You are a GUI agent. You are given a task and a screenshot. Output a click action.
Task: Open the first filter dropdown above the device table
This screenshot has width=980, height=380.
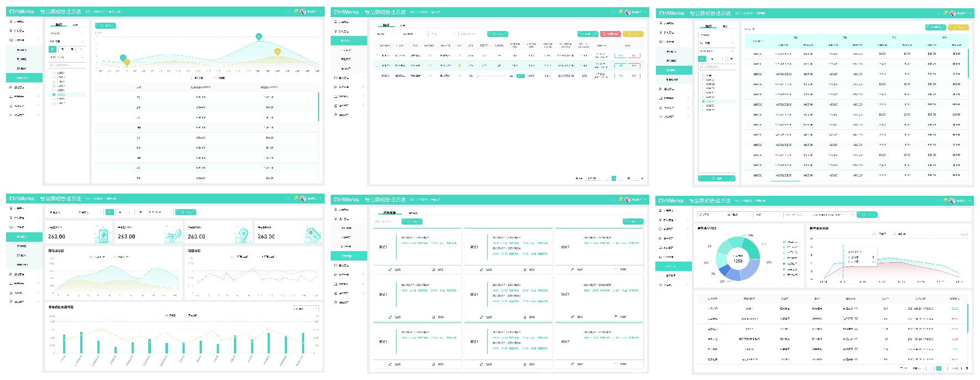pyautogui.click(x=387, y=34)
